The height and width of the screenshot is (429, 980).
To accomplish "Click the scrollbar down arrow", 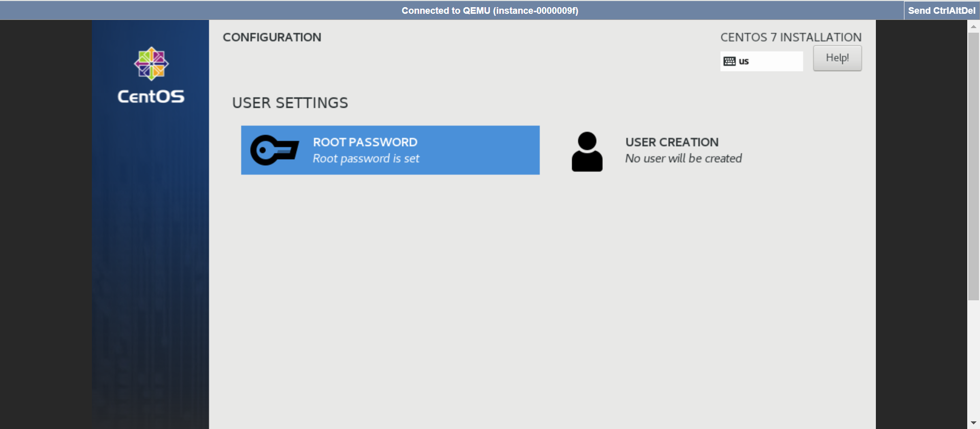I will 973,423.
